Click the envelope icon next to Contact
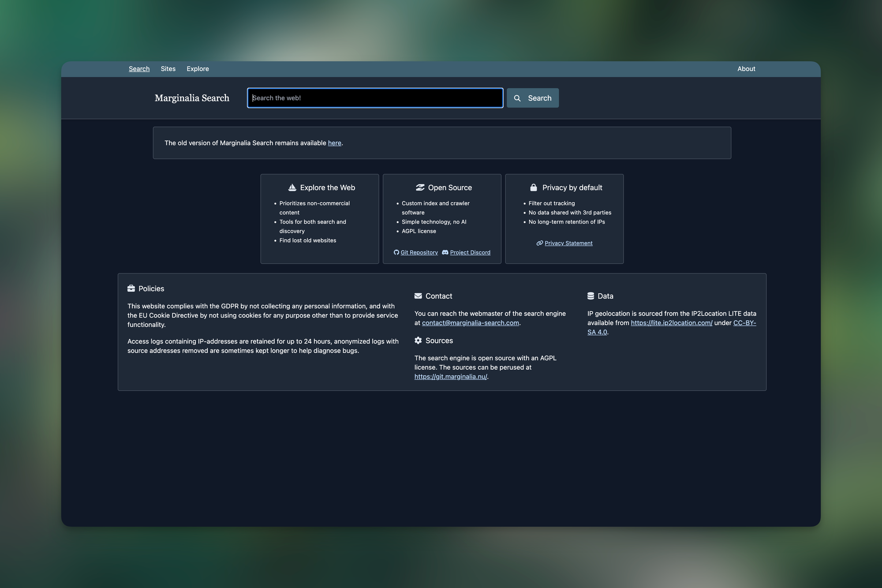The width and height of the screenshot is (882, 588). (x=418, y=296)
